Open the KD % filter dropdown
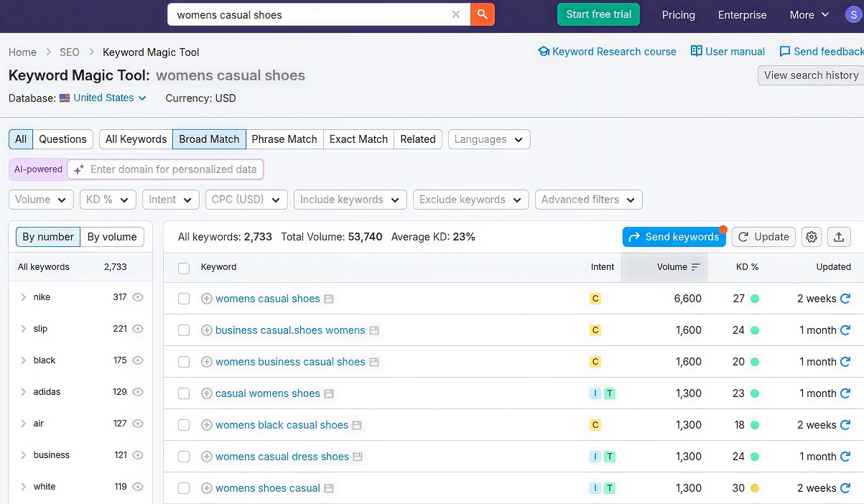Viewport: 864px width, 504px height. point(108,200)
